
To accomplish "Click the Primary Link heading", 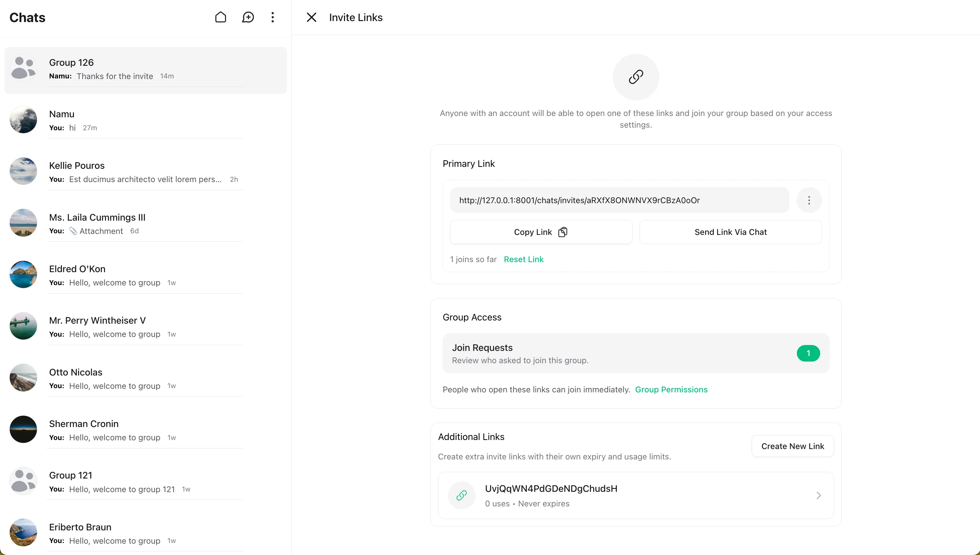I will click(x=469, y=164).
